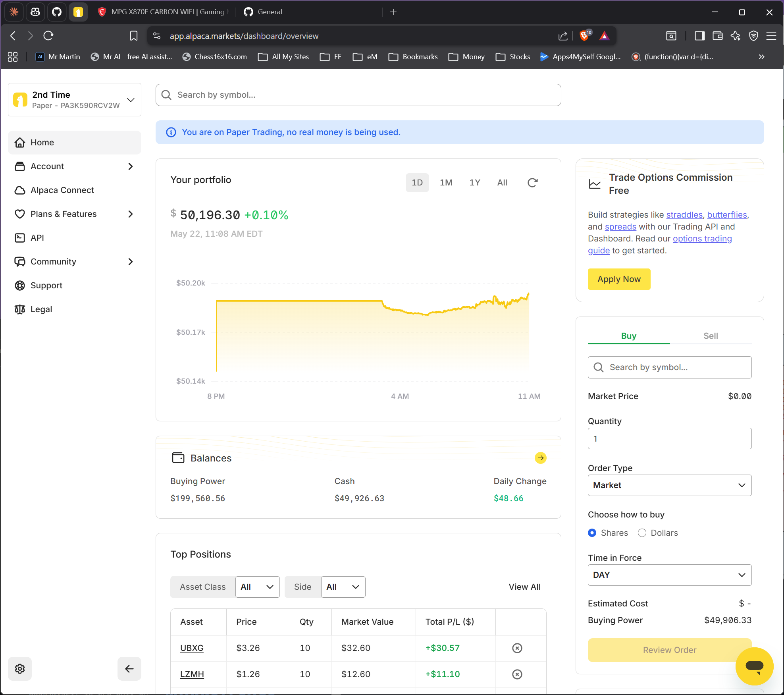This screenshot has width=784, height=695.
Task: Close the LZMH position
Action: click(x=517, y=674)
